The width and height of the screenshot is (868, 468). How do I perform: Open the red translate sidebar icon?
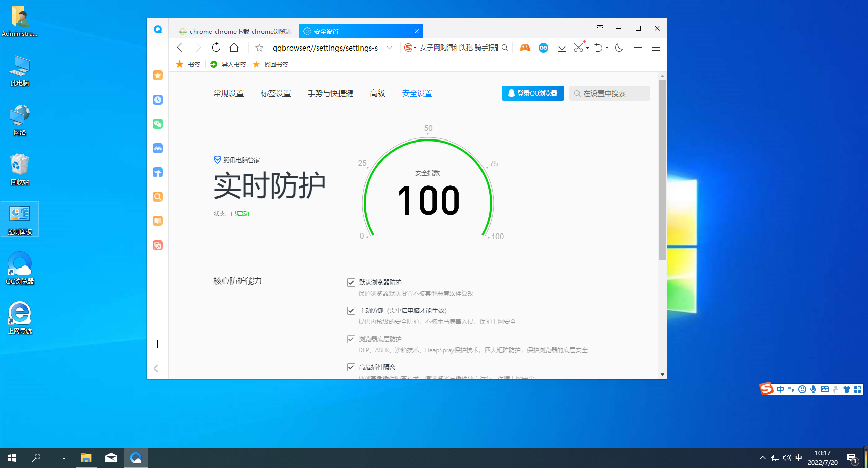click(158, 245)
